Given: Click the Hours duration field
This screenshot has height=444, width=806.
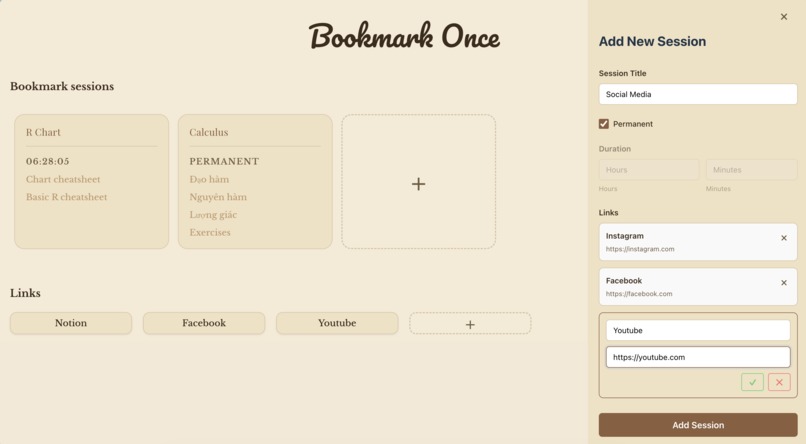Looking at the screenshot, I should tap(649, 170).
